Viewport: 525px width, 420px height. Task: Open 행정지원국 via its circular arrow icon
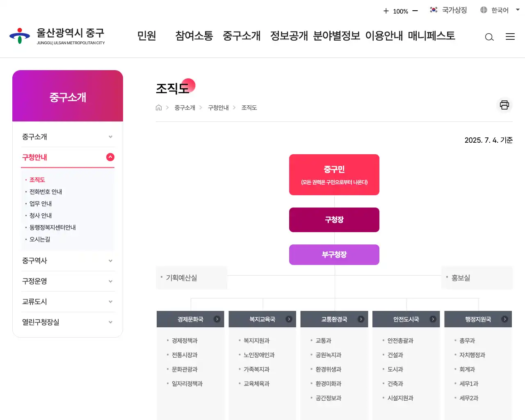point(505,319)
